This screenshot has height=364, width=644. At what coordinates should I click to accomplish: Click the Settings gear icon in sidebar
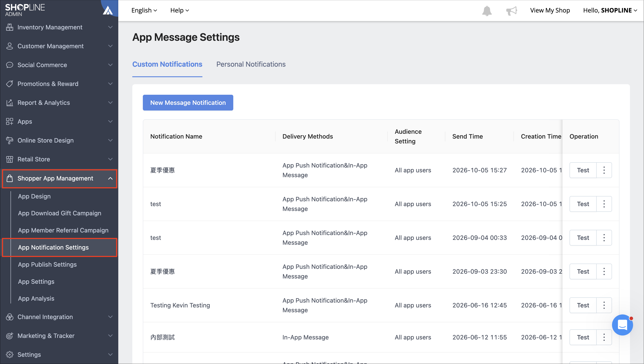[9, 355]
